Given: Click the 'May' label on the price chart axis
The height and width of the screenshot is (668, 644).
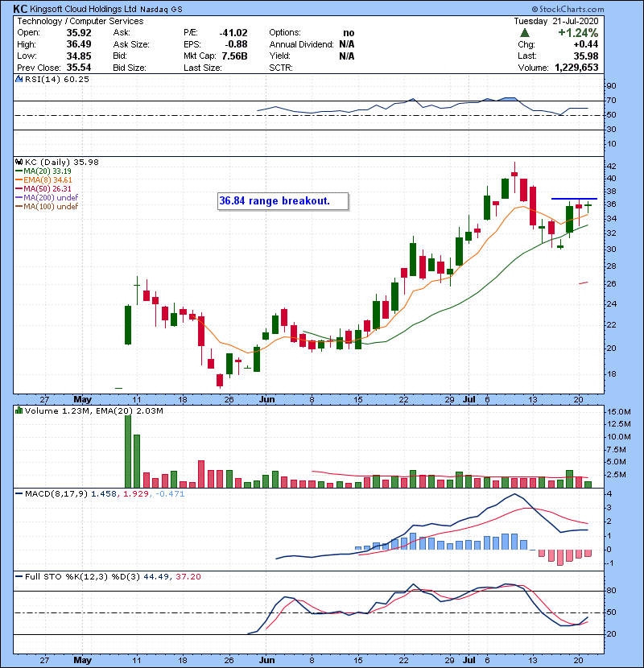Looking at the screenshot, I should click(x=82, y=400).
